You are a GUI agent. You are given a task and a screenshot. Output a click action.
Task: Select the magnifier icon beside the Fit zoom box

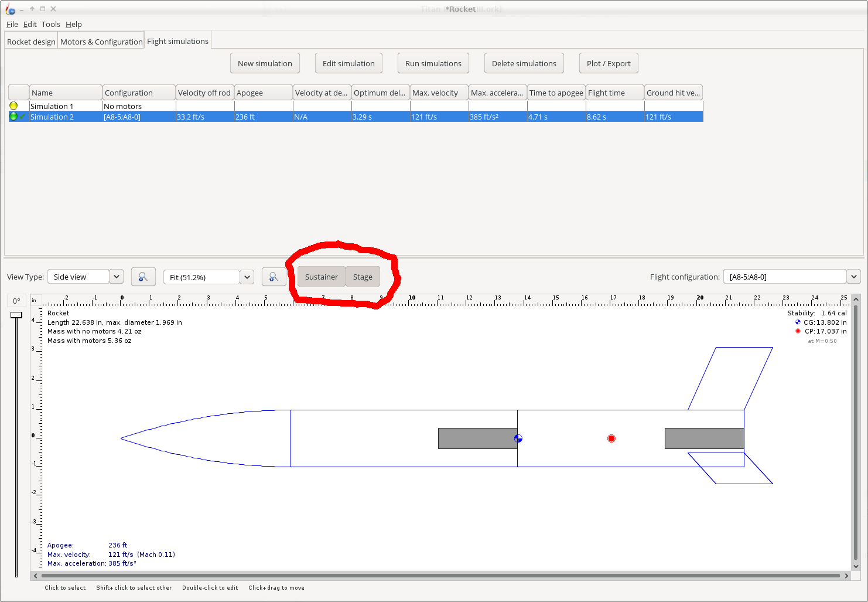click(274, 276)
